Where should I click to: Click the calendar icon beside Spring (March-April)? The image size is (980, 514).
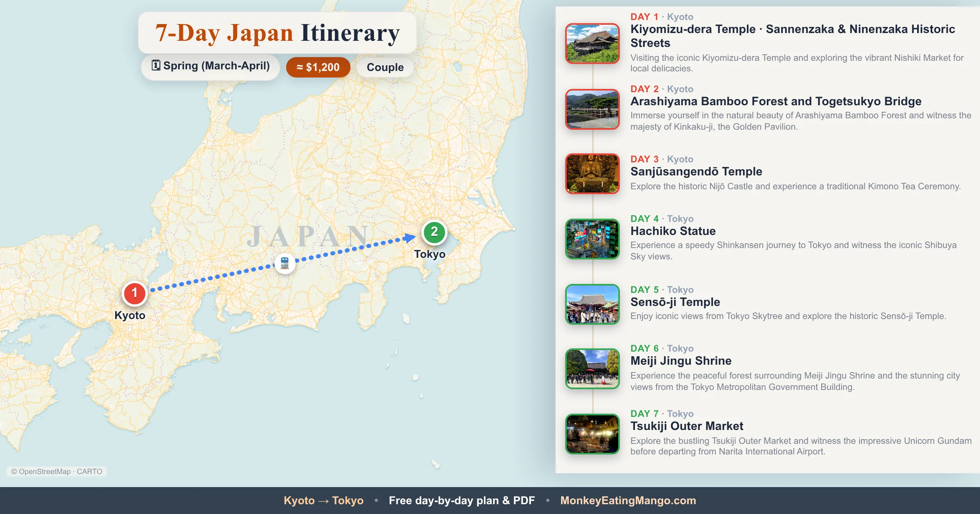[156, 65]
